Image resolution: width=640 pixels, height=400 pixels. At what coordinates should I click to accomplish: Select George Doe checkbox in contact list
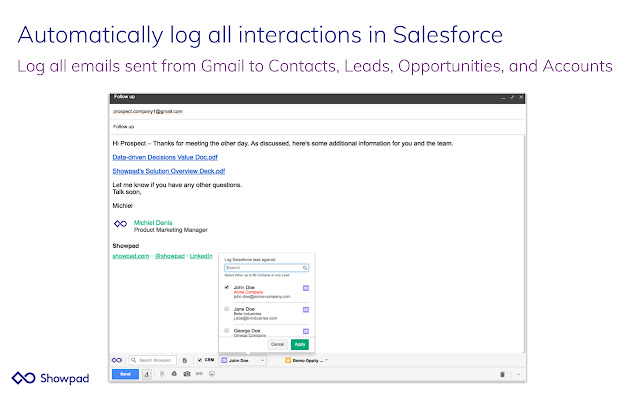228,330
